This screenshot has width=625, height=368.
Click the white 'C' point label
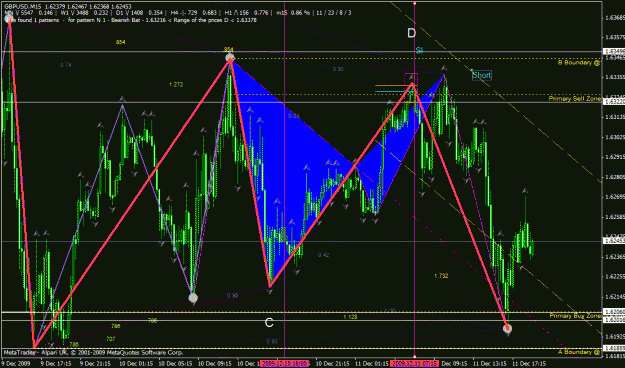(x=269, y=323)
